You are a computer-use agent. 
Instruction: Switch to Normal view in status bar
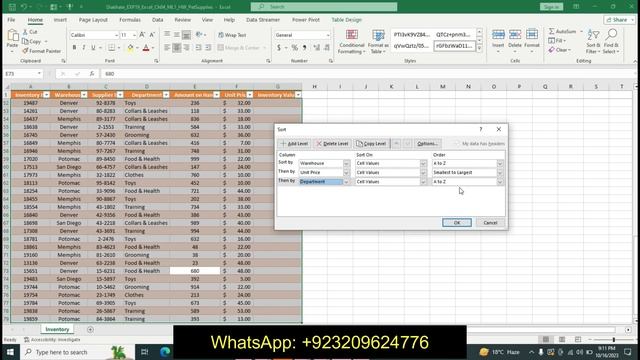[x=546, y=340]
